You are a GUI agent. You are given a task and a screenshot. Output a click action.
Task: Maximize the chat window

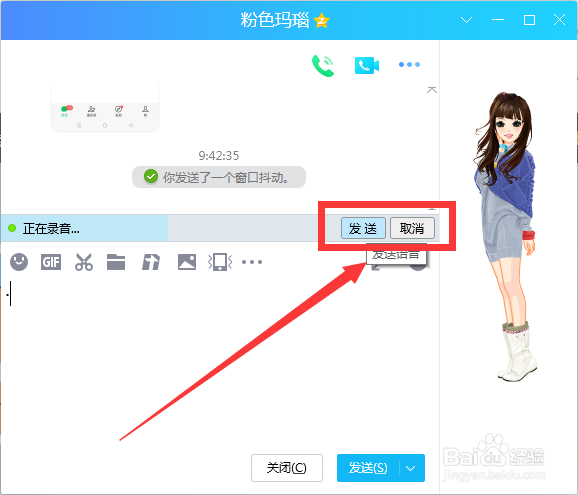click(x=529, y=20)
